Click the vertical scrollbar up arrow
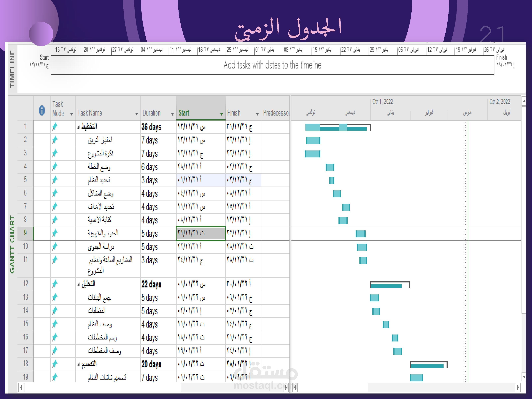The image size is (532, 399). click(x=524, y=101)
